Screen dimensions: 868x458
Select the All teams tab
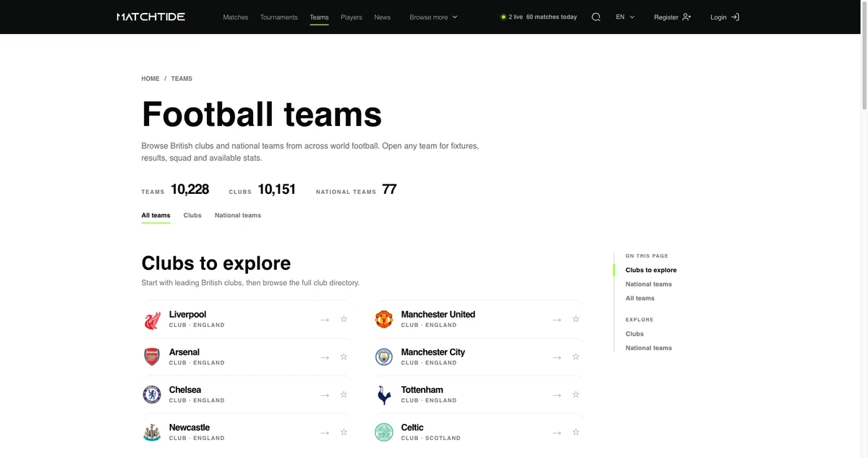pyautogui.click(x=156, y=216)
